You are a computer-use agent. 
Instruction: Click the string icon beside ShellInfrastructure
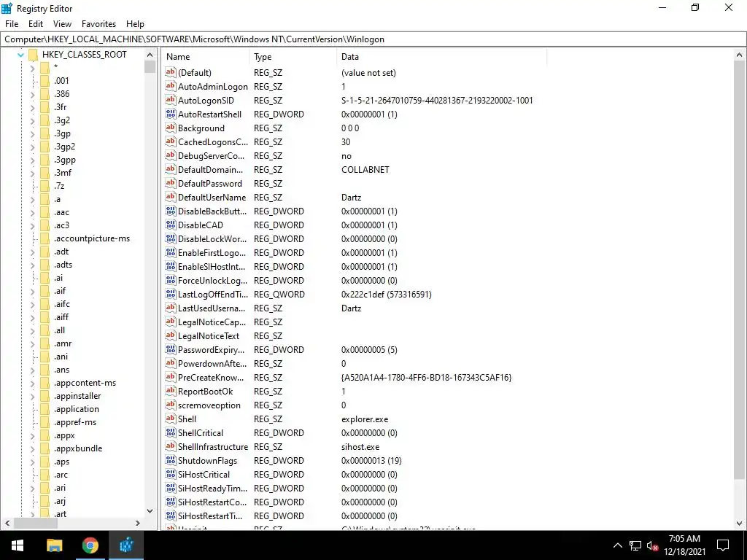(171, 446)
